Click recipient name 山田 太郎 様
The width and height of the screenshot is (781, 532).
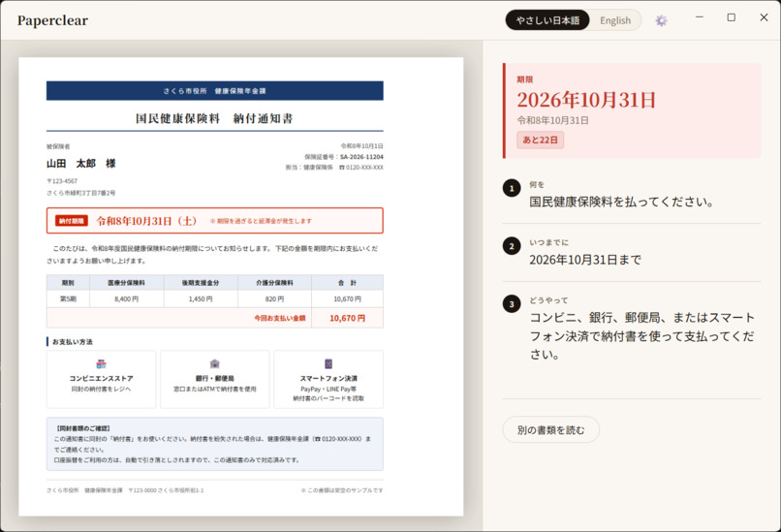(81, 164)
